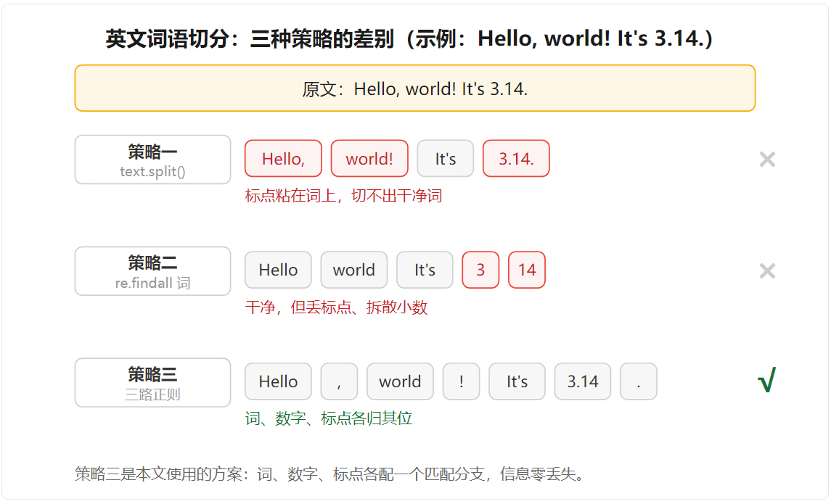
Task: Click the yellow 原文 source sentence box
Action: 415,88
